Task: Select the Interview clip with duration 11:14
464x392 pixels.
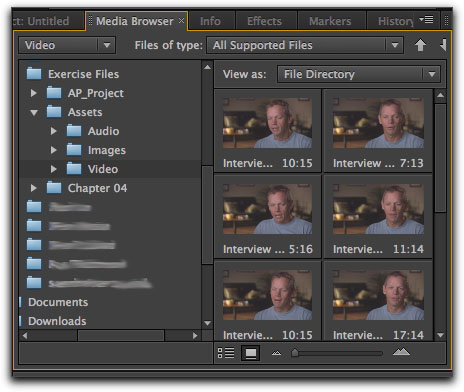Action: click(x=378, y=217)
